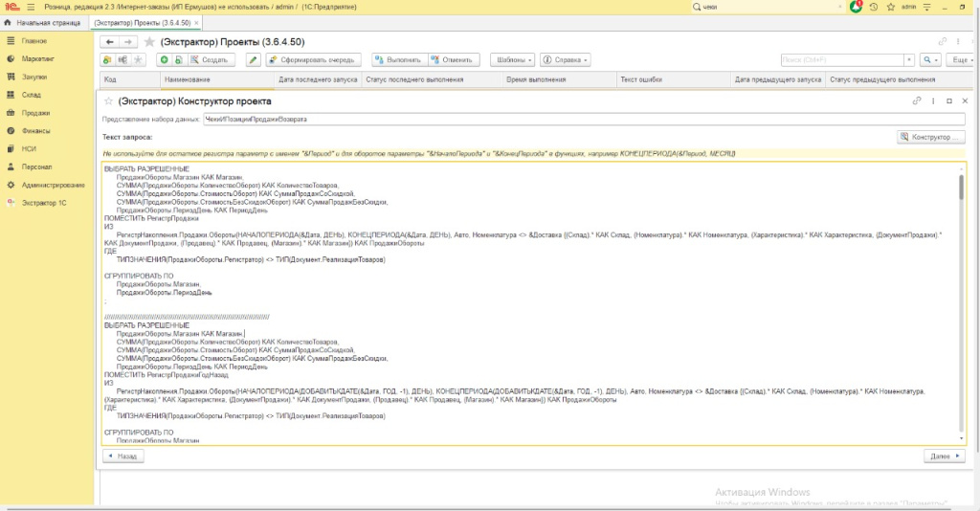Add Проекты page to favorites star
The height and width of the screenshot is (511, 980).
click(x=148, y=42)
